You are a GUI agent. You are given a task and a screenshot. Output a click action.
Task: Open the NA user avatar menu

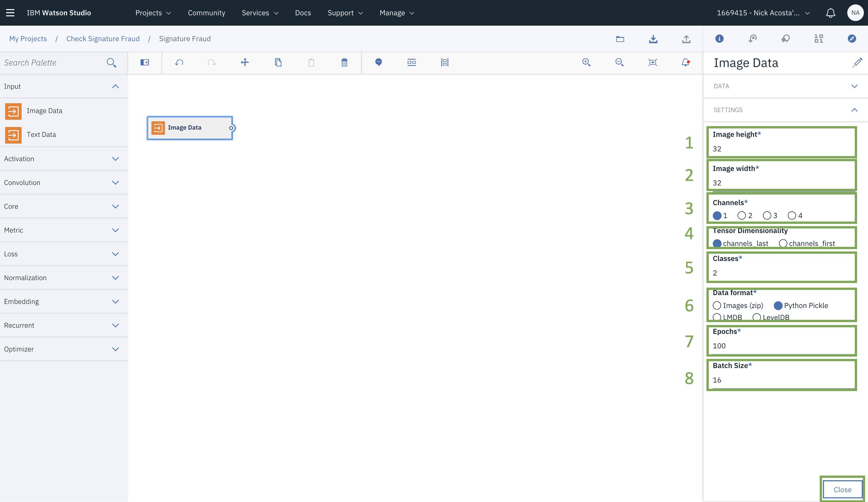(855, 13)
